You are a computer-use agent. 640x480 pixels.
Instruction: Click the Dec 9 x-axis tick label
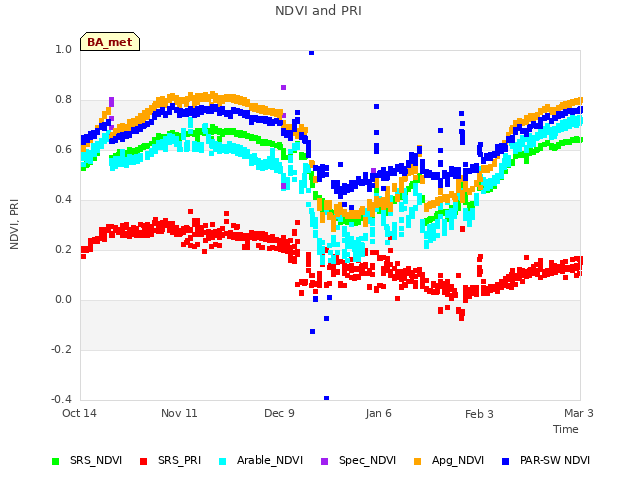pyautogui.click(x=279, y=413)
